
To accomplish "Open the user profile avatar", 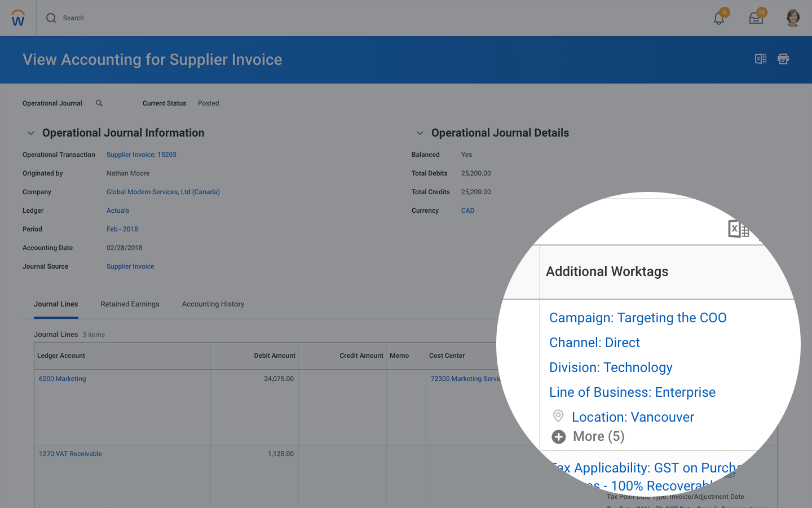I will (x=793, y=18).
